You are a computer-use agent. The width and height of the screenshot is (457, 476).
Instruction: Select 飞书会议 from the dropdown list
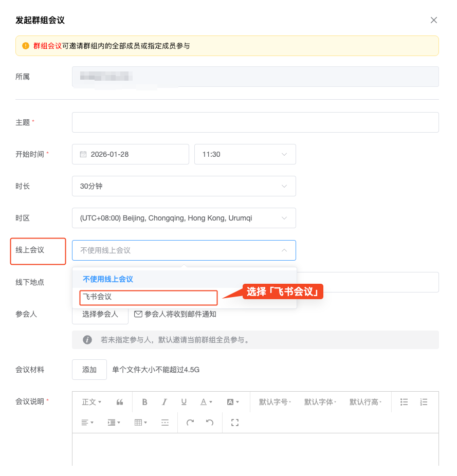[149, 297]
